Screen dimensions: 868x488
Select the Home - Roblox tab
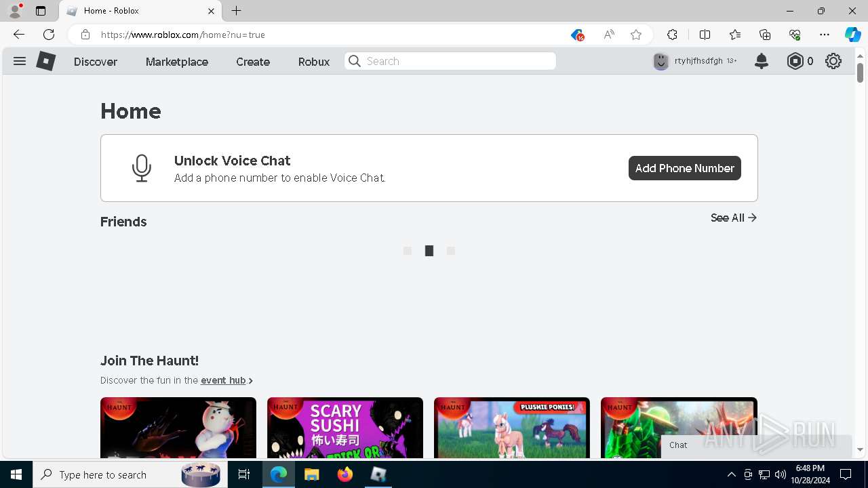[x=140, y=11]
